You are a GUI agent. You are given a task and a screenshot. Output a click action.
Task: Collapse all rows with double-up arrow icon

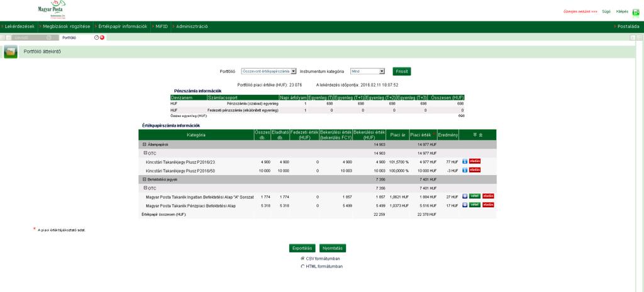[480, 134]
